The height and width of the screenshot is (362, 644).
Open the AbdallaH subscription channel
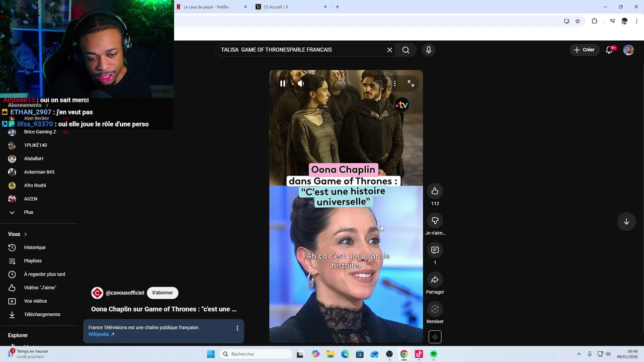[33, 158]
